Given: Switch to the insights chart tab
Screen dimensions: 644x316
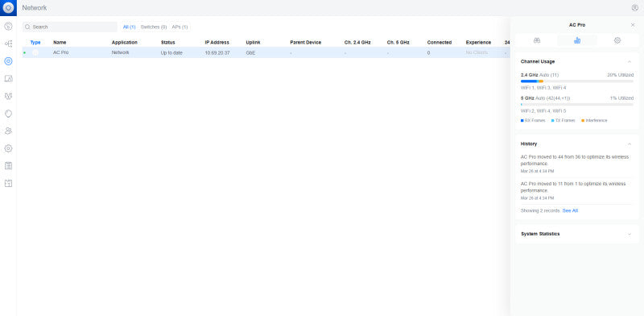Looking at the screenshot, I should pos(577,40).
